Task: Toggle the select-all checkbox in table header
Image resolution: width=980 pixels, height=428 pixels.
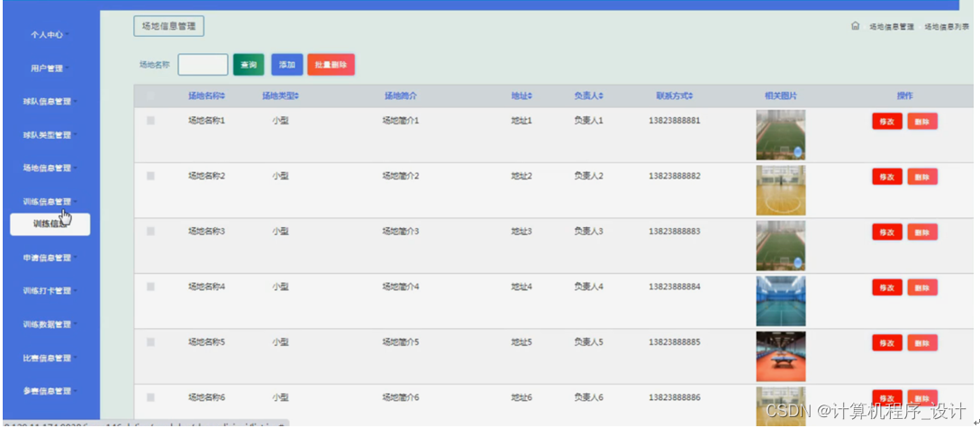Action: click(150, 96)
